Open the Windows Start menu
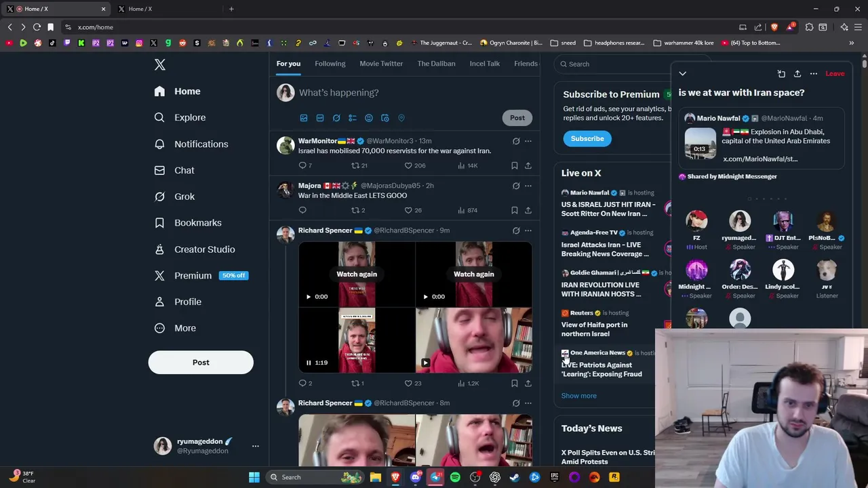The height and width of the screenshot is (488, 868). click(254, 477)
